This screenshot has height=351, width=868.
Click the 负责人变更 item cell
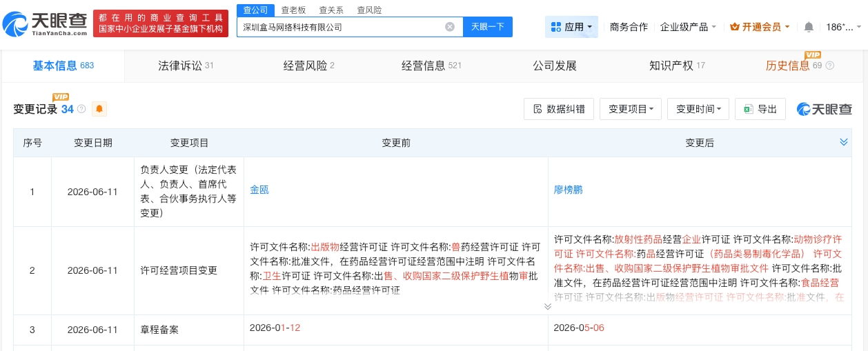(188, 191)
